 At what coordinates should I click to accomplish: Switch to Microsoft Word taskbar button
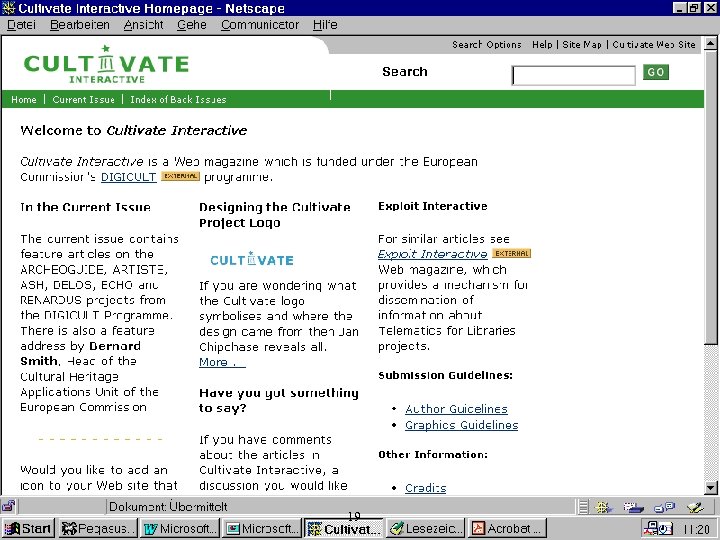click(180, 529)
